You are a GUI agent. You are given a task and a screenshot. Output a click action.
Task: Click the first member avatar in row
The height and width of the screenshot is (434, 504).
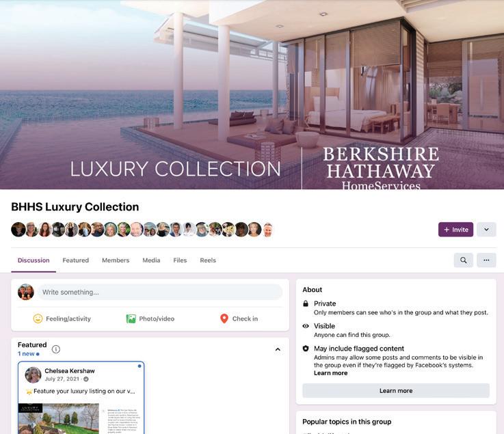pyautogui.click(x=18, y=230)
